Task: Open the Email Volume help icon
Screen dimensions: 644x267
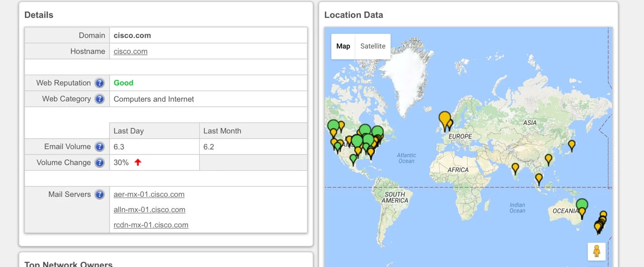Action: coord(100,147)
